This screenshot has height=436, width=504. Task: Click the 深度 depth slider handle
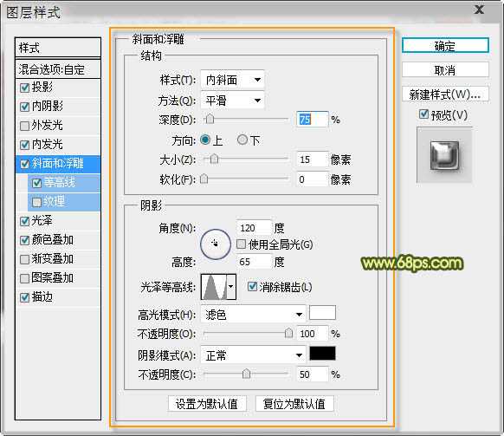pyautogui.click(x=210, y=119)
